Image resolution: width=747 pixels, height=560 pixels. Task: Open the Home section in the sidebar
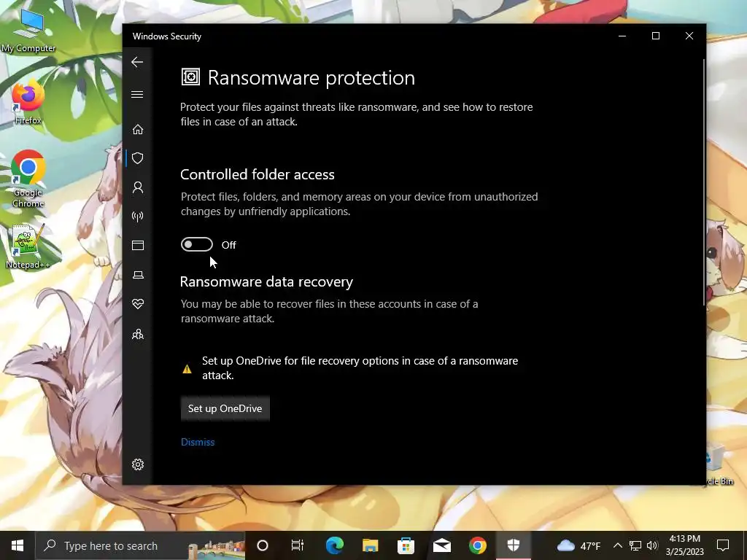pos(138,130)
